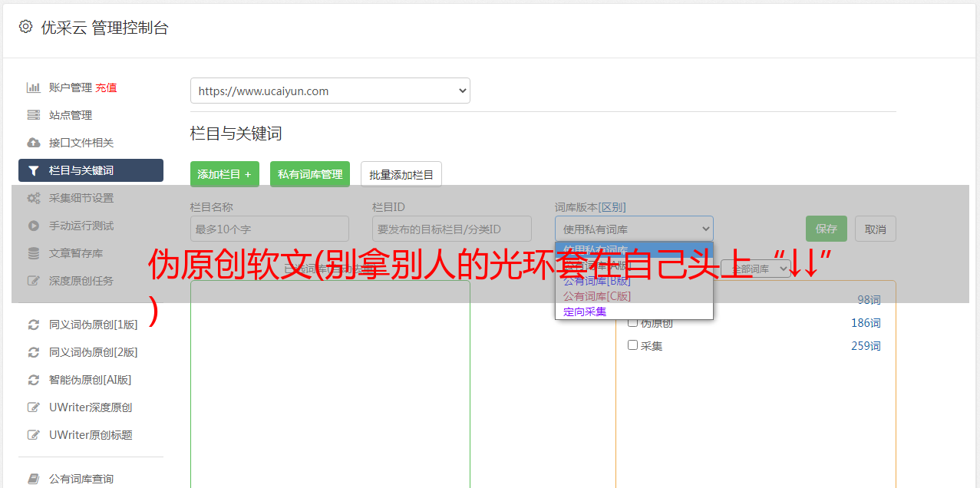
Task: Tick the 伪原创 checkbox
Action: (633, 322)
